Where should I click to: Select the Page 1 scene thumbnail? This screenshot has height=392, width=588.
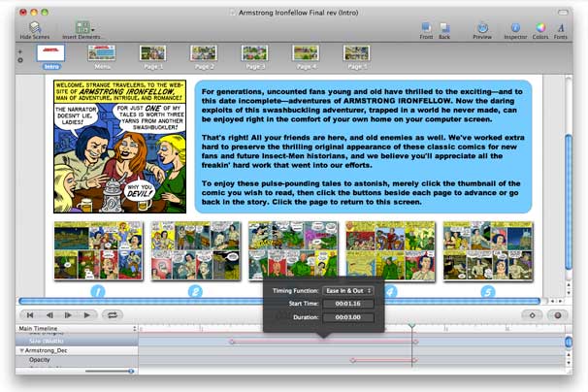click(x=152, y=53)
